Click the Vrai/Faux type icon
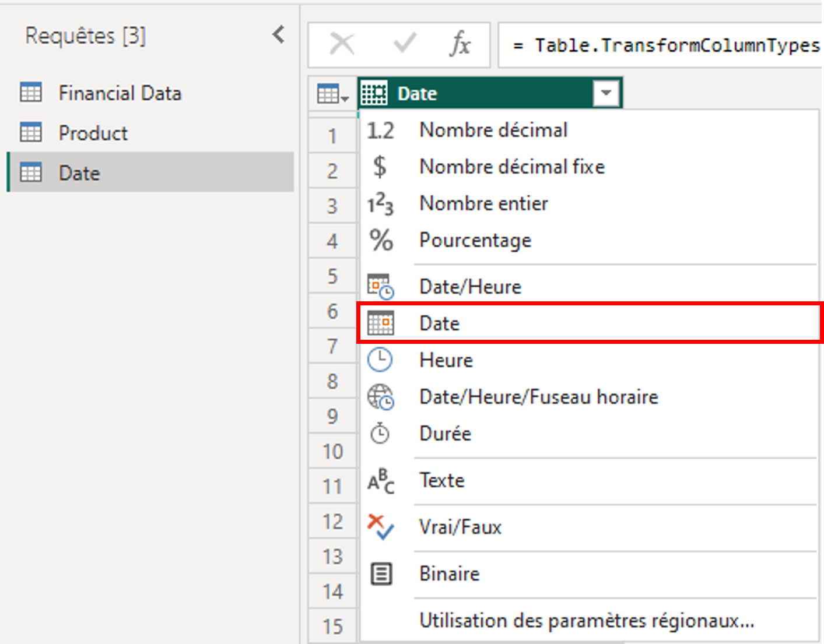 (x=380, y=527)
